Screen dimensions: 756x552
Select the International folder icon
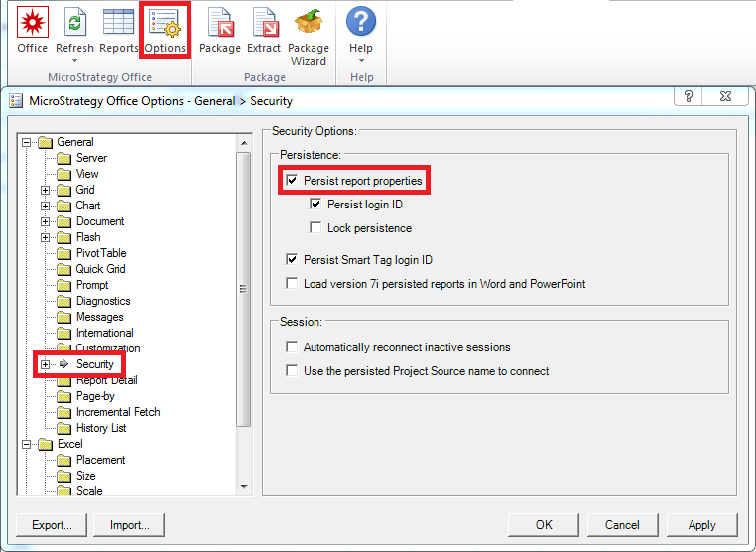pyautogui.click(x=63, y=333)
